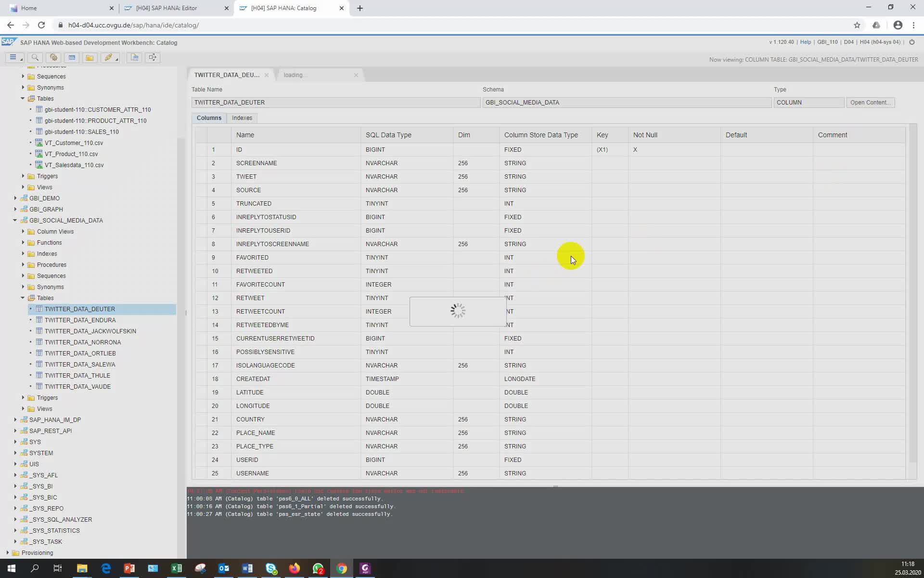Expand the _SYS_BIC schema
The width and height of the screenshot is (924, 578).
tap(15, 497)
